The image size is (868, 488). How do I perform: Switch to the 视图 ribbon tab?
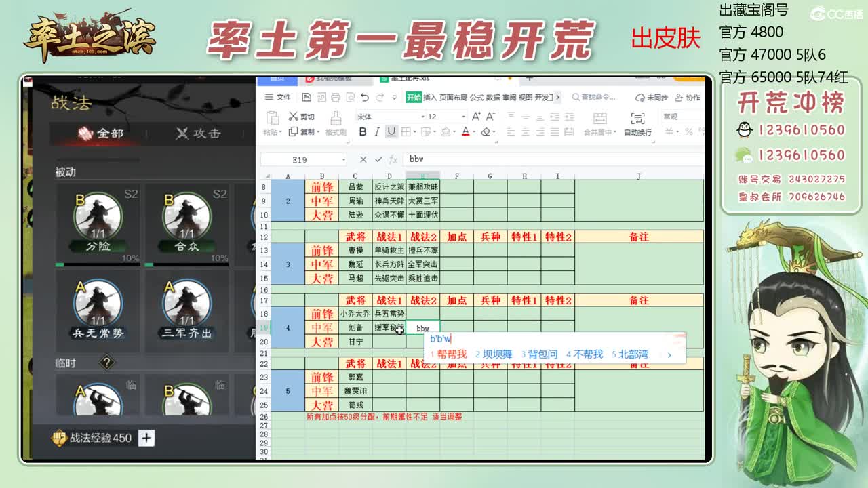[x=526, y=98]
